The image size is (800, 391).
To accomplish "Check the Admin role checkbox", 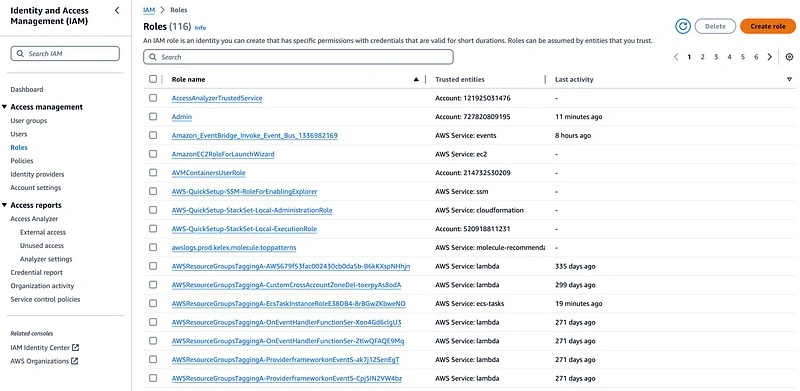I will pyautogui.click(x=153, y=116).
